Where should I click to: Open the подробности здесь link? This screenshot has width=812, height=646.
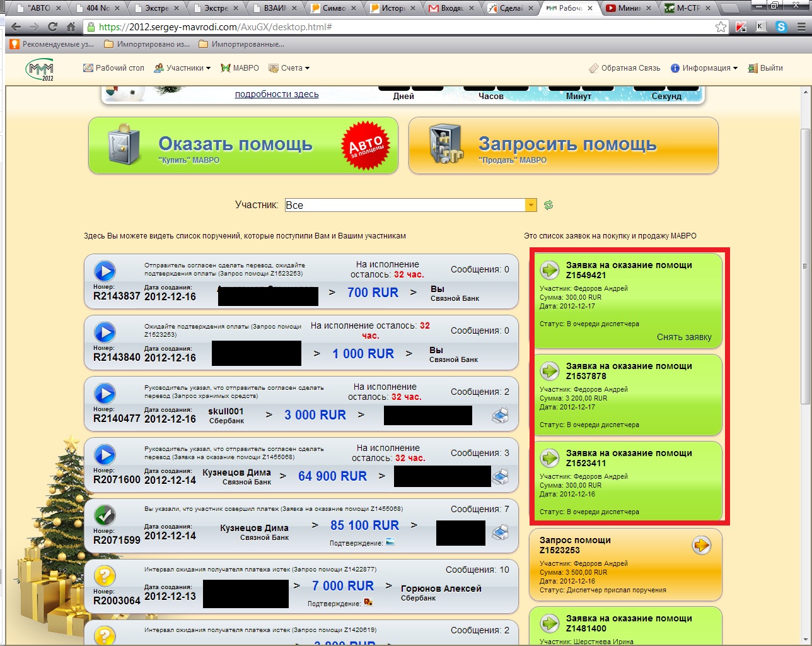(277, 94)
